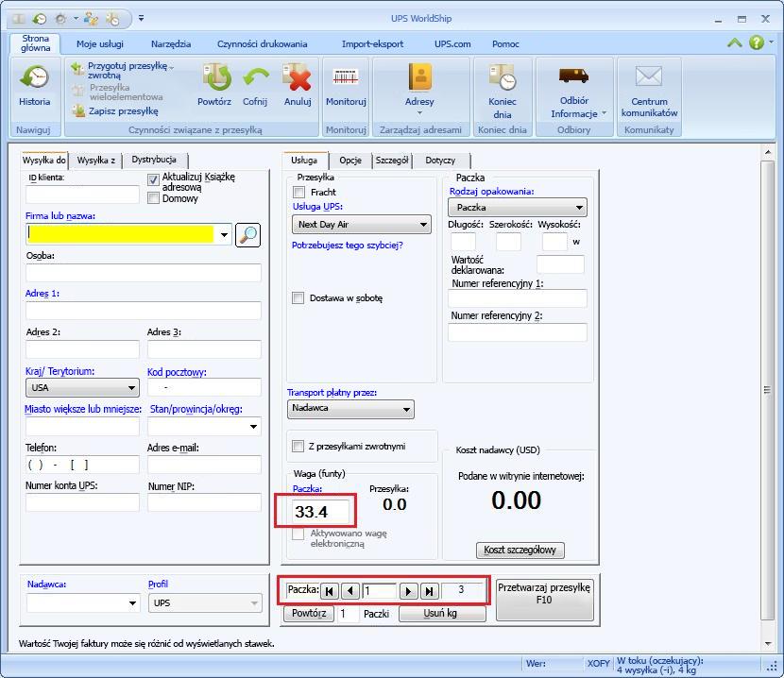Open the Kraj/Terytorium USA dropdown
This screenshot has width=784, height=678.
tap(82, 387)
